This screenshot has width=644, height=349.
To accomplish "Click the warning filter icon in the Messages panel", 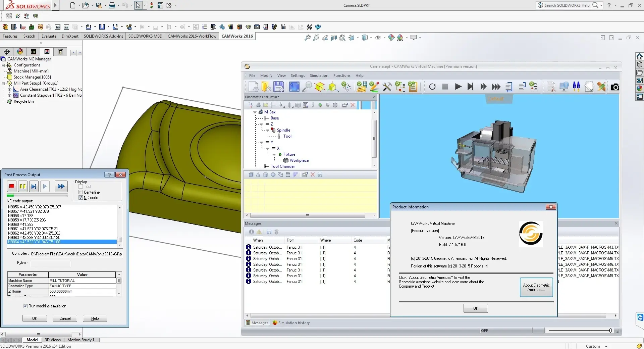I will (x=259, y=232).
